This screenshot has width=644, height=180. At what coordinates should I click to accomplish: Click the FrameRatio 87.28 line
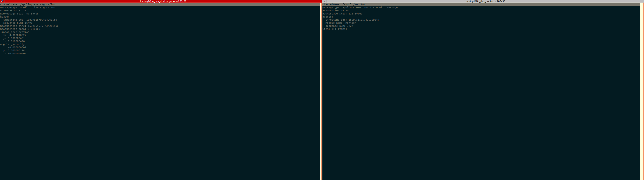click(13, 11)
